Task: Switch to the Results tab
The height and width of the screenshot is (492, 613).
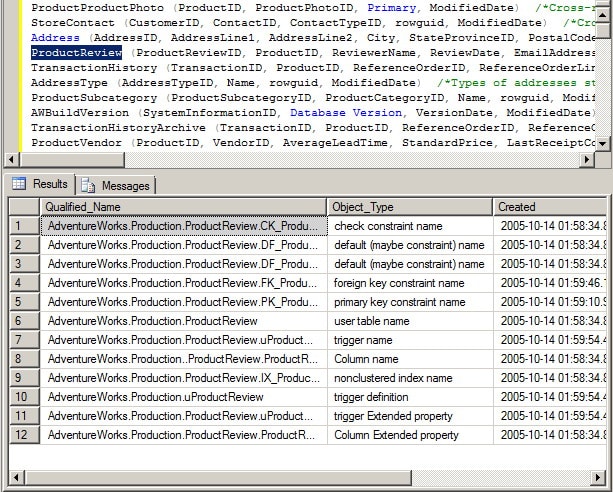Action: 39,184
